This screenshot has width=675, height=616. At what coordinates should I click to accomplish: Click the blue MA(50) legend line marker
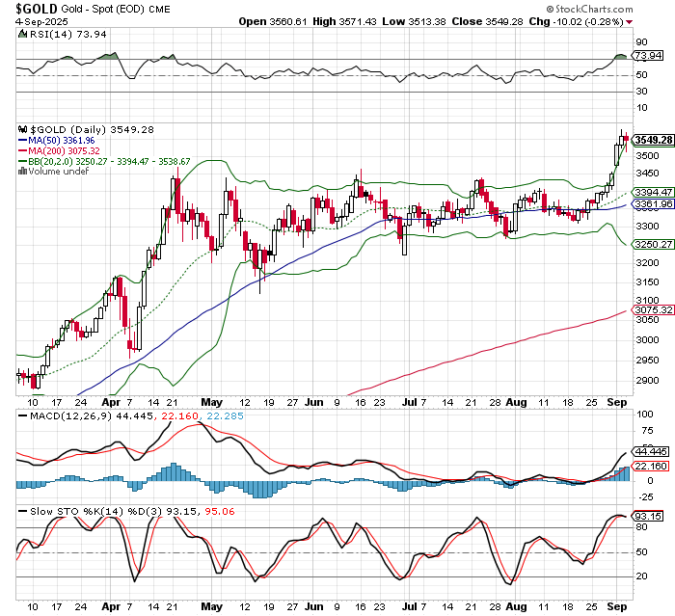(23, 140)
